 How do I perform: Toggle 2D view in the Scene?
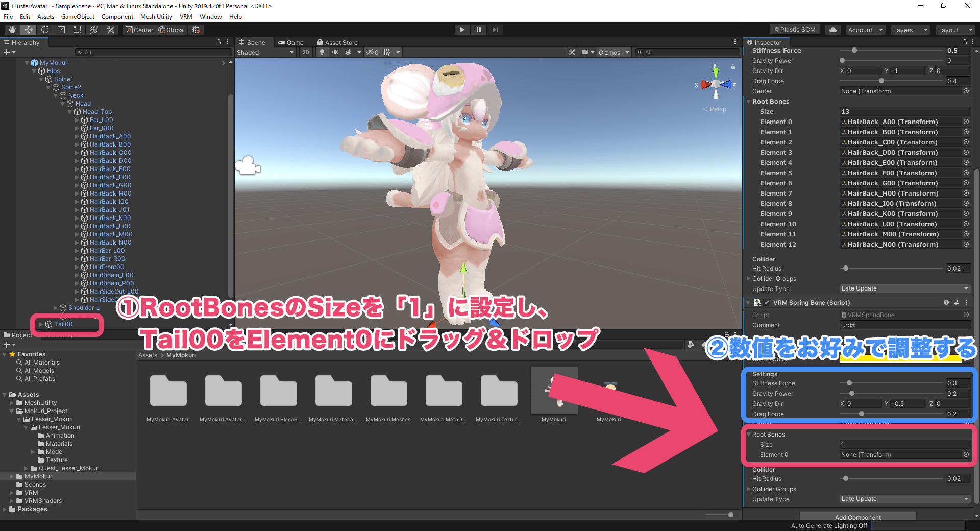305,52
